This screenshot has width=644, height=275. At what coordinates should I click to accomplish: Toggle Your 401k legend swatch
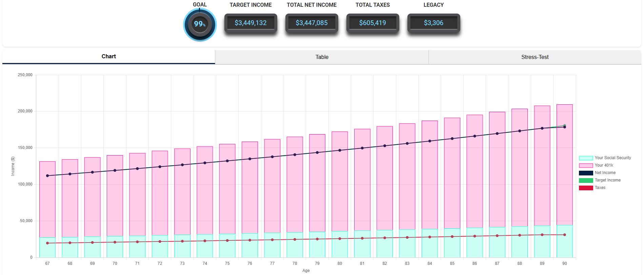(x=586, y=165)
